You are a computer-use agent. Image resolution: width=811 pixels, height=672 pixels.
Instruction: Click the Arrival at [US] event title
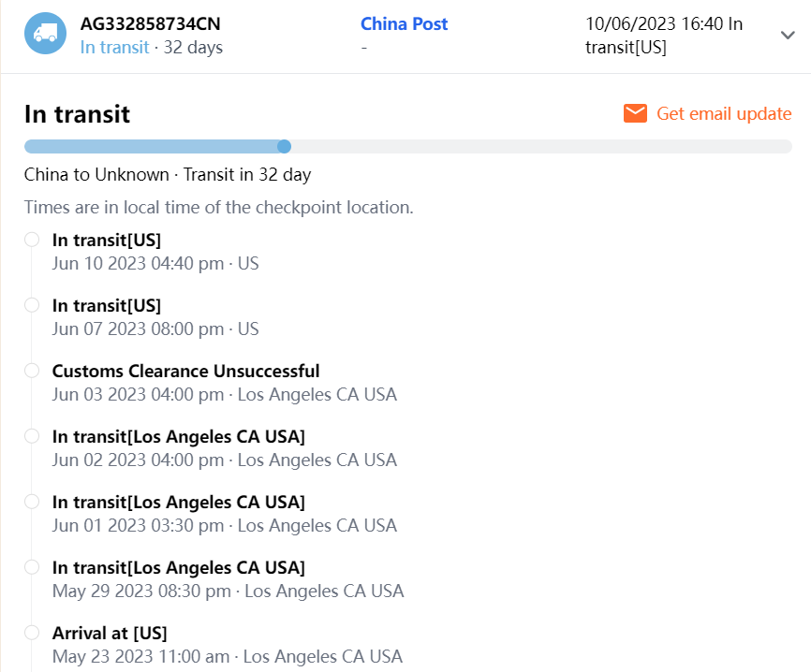(x=110, y=633)
